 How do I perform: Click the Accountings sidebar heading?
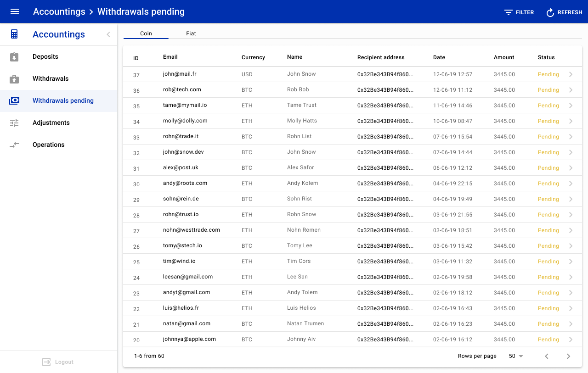coord(59,34)
